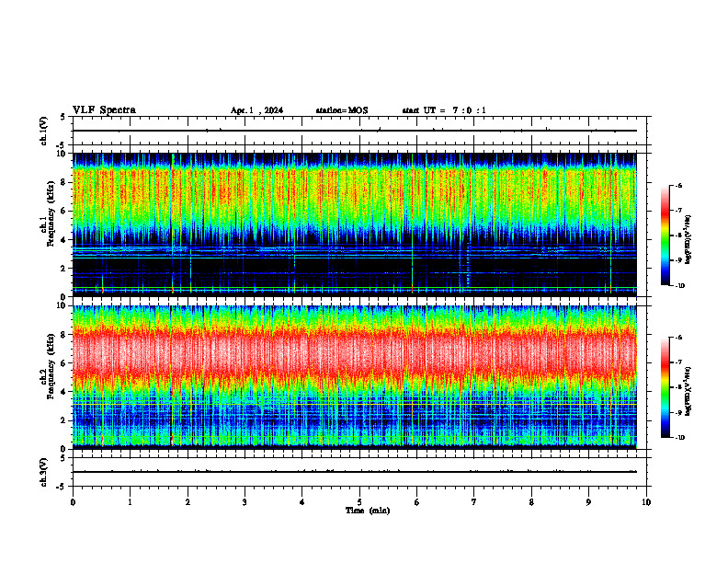This screenshot has width=728, height=563.
Task: Click time axis tick label "6"
Action: pos(417,502)
